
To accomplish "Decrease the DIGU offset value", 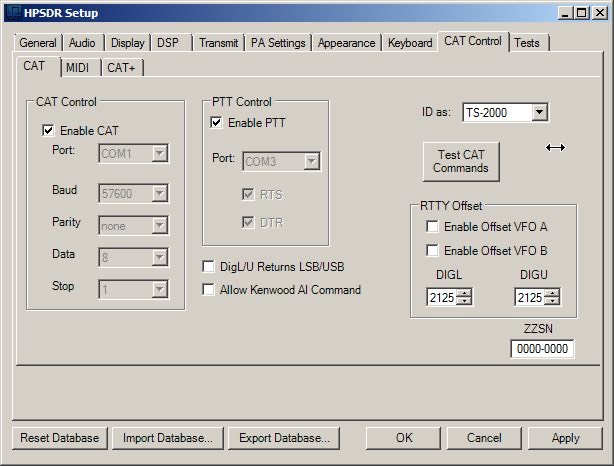I will (552, 301).
